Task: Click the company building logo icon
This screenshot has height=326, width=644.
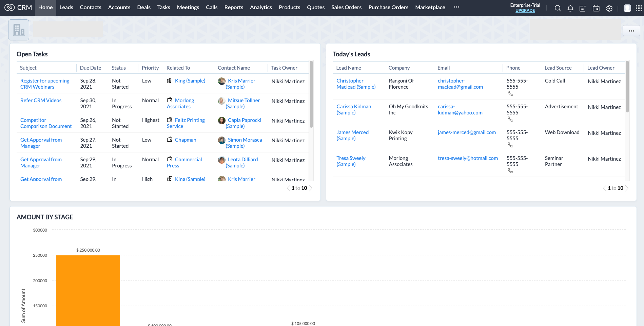Action: pos(19,30)
